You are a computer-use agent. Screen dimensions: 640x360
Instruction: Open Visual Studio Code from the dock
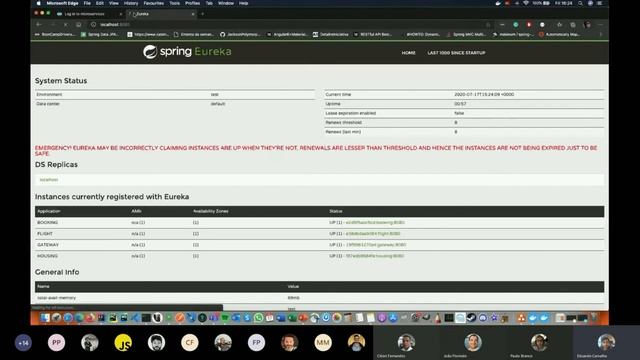[x=135, y=318]
